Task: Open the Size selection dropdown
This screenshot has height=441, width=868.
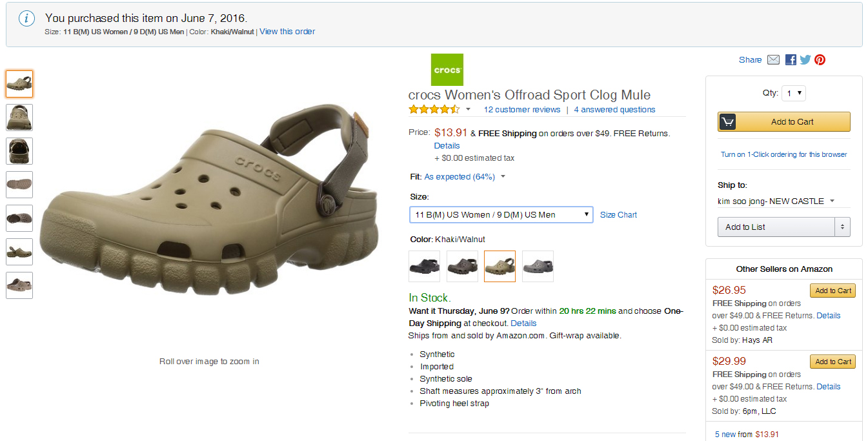Action: (x=501, y=214)
